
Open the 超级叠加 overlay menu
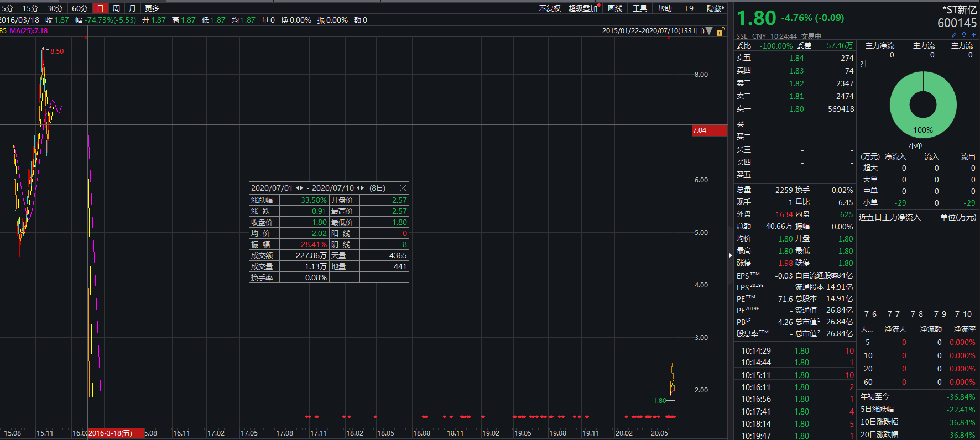pyautogui.click(x=583, y=8)
